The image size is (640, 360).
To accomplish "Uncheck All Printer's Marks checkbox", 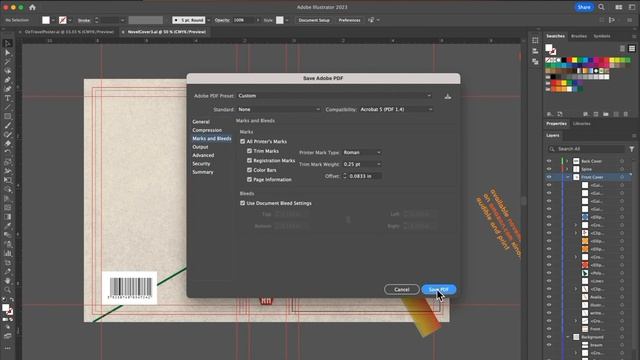I will tap(242, 141).
